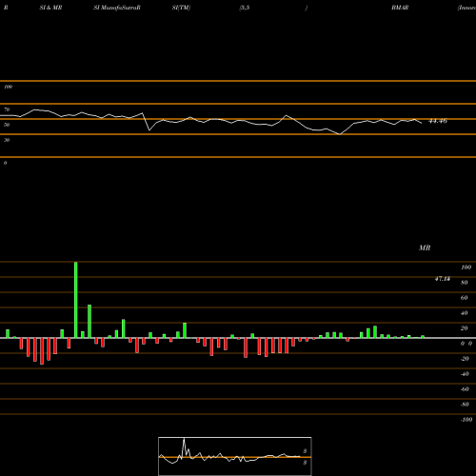Click the longest red bar in MR histogram

(x=42, y=351)
